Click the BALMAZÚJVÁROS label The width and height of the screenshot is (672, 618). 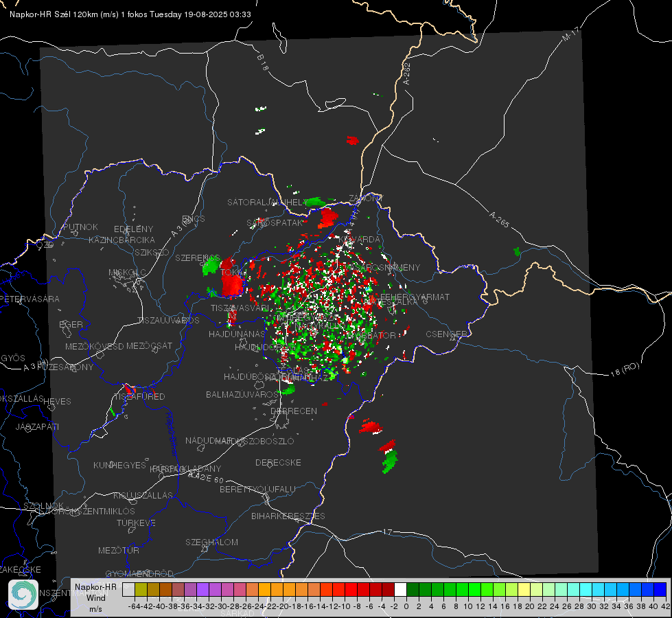(x=242, y=394)
